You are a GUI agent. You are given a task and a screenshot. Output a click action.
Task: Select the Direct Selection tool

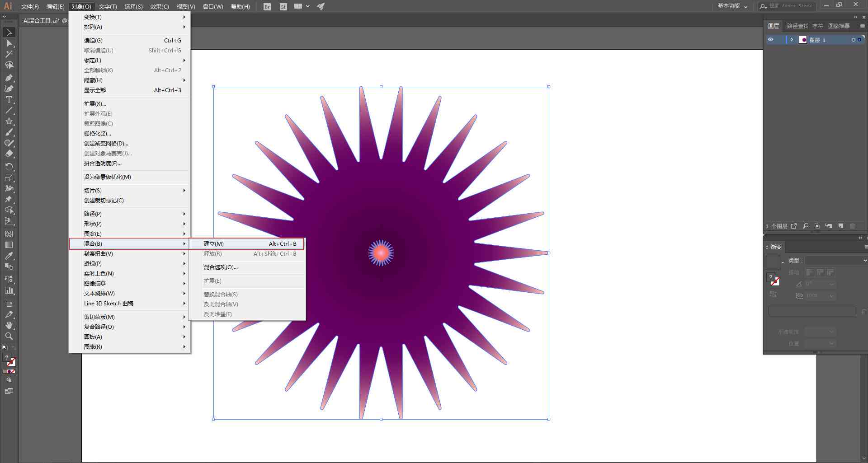[9, 43]
